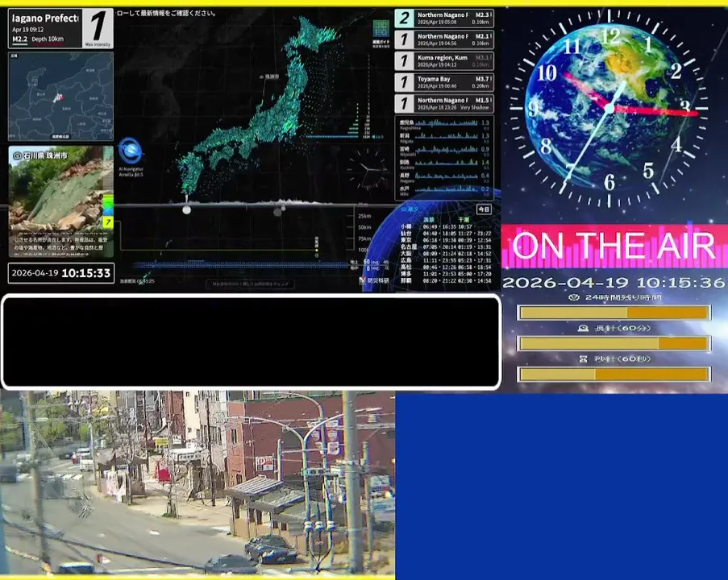Click the white hypocenter circle below Kyushu

(x=187, y=209)
